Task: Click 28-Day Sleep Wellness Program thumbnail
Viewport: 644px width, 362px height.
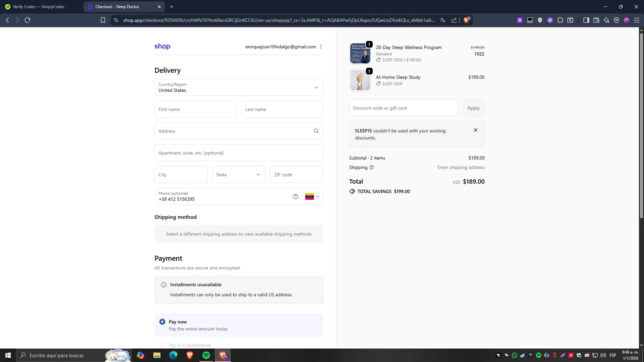Action: pyautogui.click(x=360, y=53)
